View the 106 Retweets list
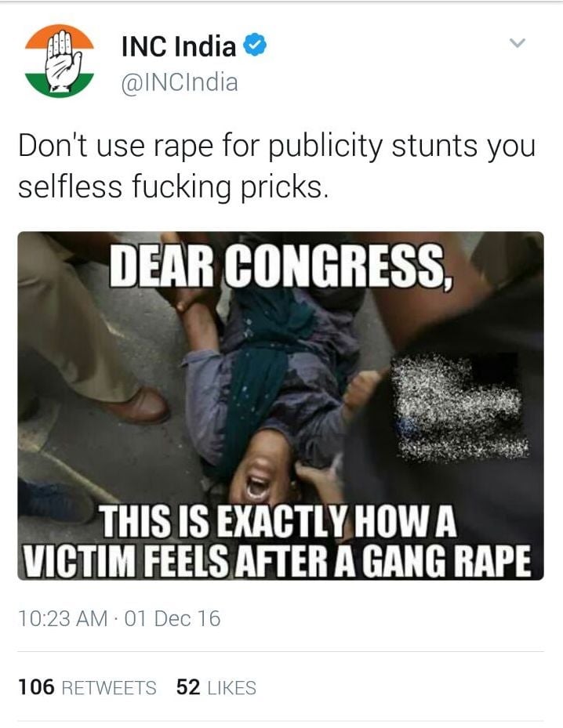This screenshot has width=563, height=728. pos(87,687)
